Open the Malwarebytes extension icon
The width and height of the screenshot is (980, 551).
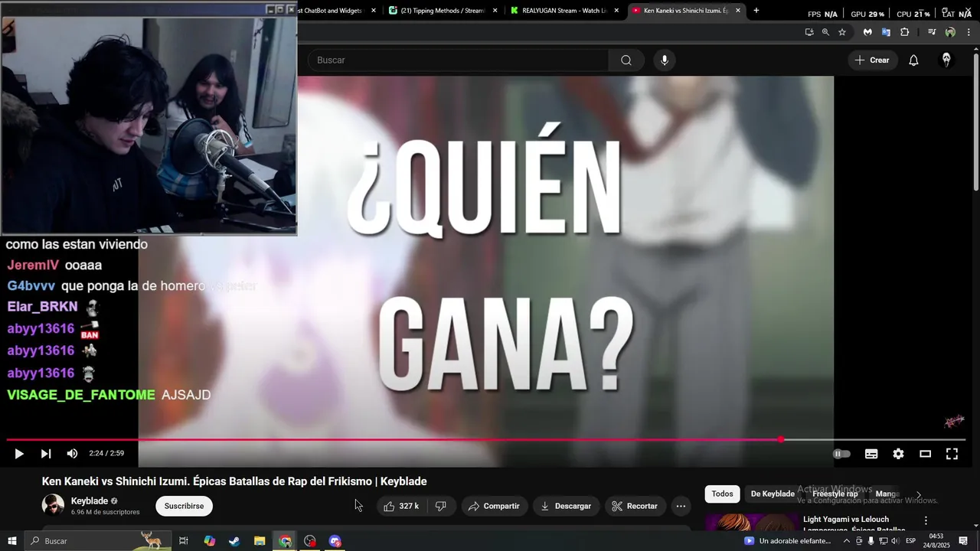tap(867, 32)
